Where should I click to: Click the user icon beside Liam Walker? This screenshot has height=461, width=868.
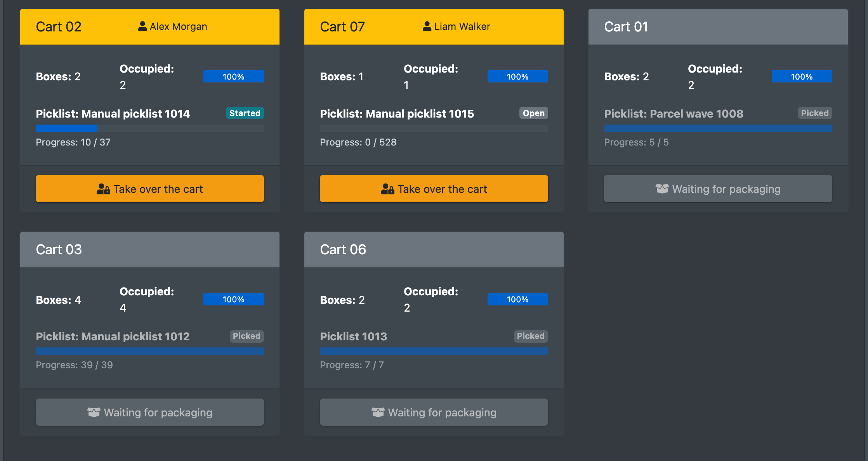[x=427, y=26]
